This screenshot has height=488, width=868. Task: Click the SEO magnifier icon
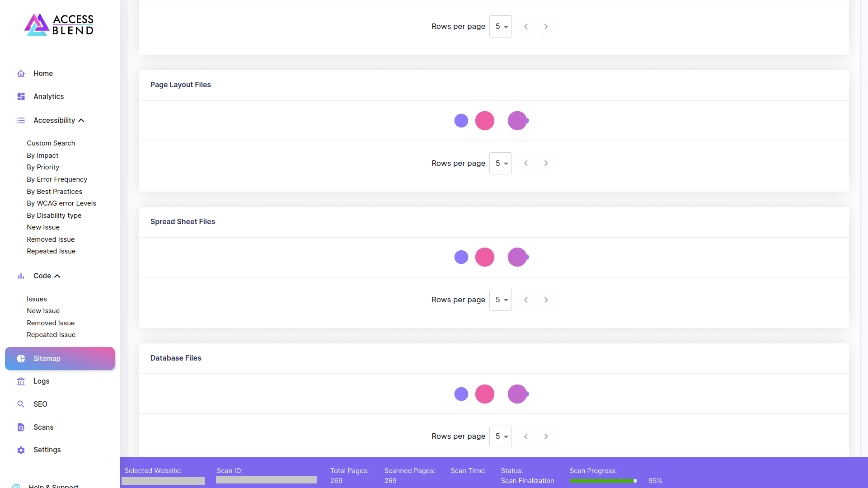click(x=21, y=404)
